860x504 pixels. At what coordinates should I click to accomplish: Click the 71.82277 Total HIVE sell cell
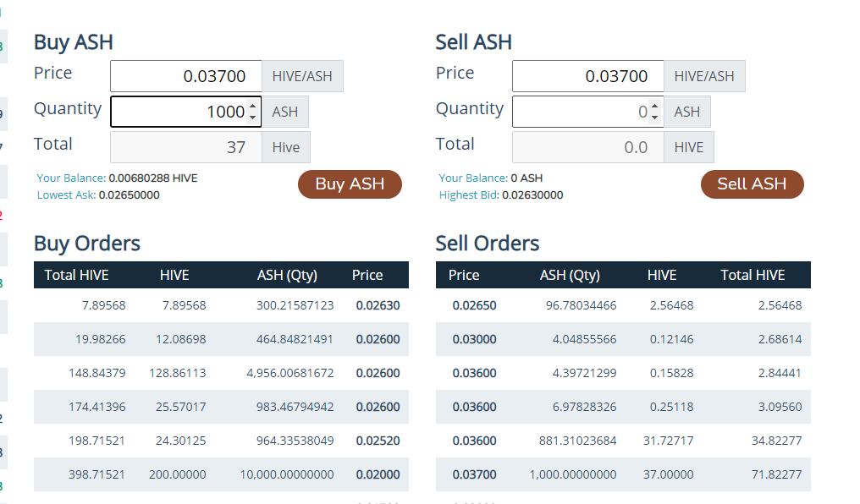pos(777,474)
